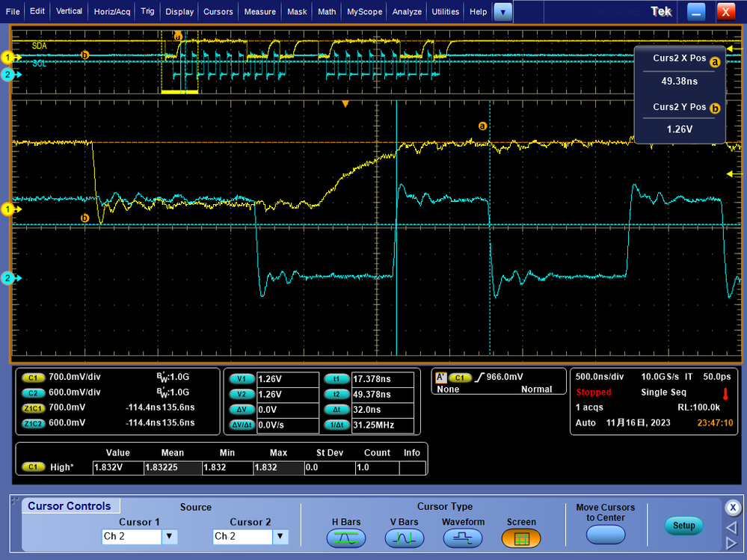Select Screen cursor type
This screenshot has height=560, width=747.
click(x=521, y=538)
